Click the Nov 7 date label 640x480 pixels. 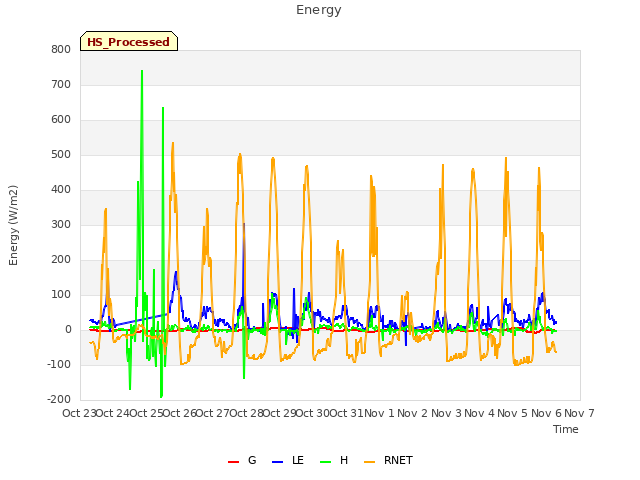579,413
